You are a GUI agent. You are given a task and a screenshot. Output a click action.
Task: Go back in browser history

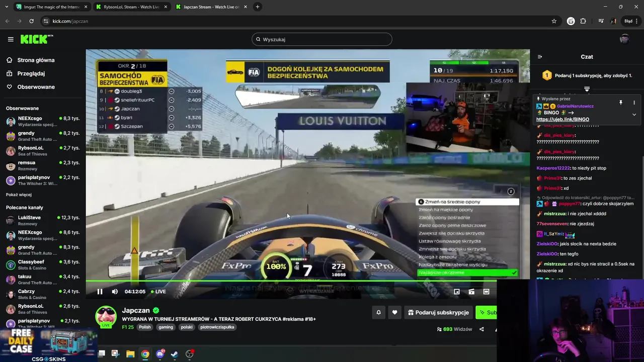click(x=7, y=21)
